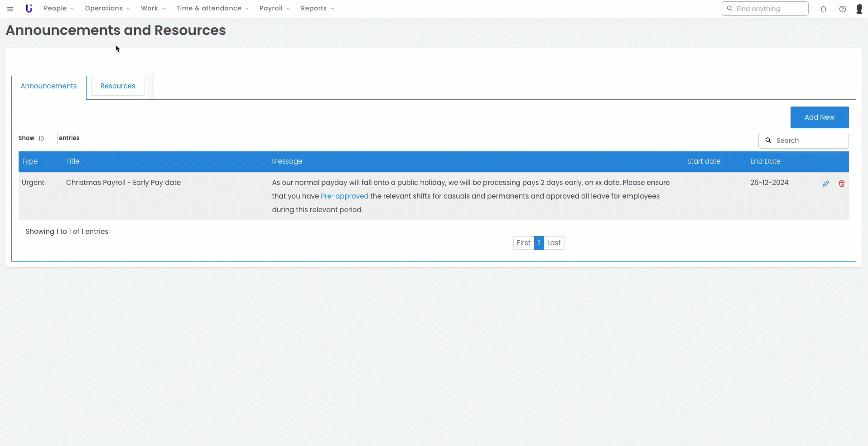This screenshot has height=446, width=868.
Task: Open the user profile avatar
Action: pos(858,9)
